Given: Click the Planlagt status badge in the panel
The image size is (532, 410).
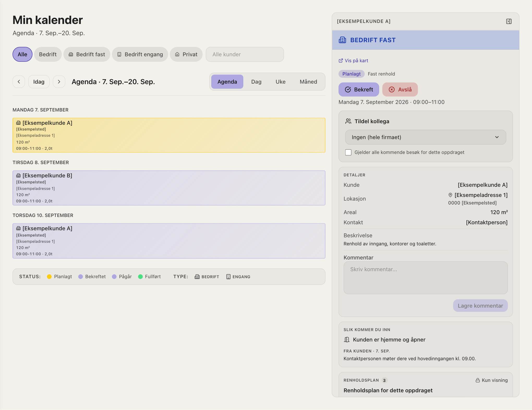Looking at the screenshot, I should 351,74.
